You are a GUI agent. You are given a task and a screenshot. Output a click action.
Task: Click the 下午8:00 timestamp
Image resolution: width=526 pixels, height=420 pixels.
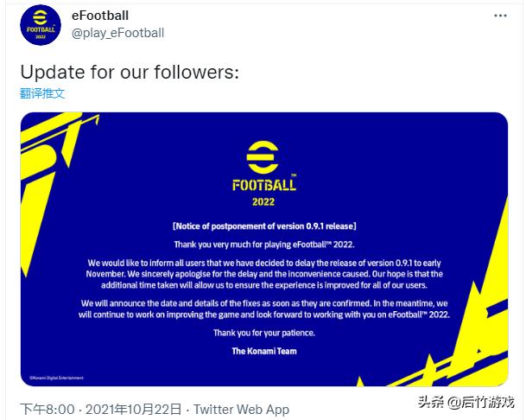49,409
